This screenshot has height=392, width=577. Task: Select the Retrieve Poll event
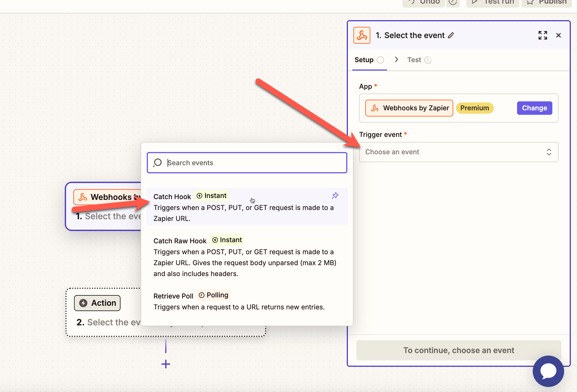(x=239, y=300)
